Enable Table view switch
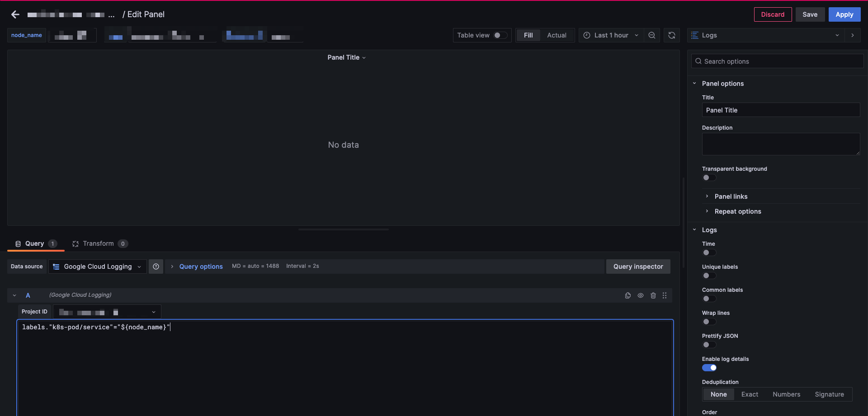Screen dimensions: 868x416 [x=500, y=35]
